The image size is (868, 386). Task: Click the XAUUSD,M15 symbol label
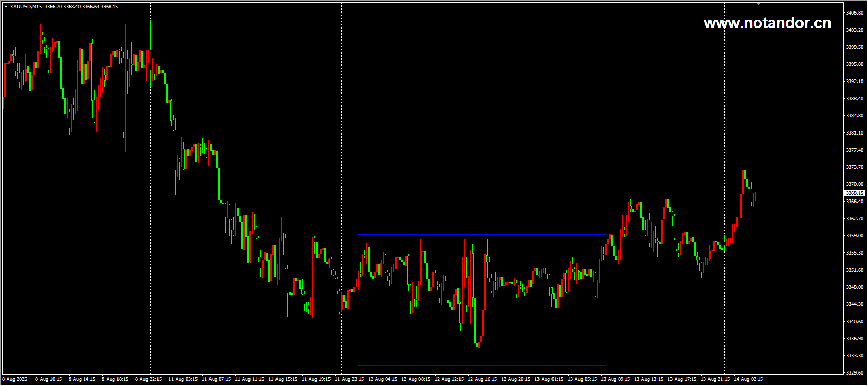coord(26,7)
